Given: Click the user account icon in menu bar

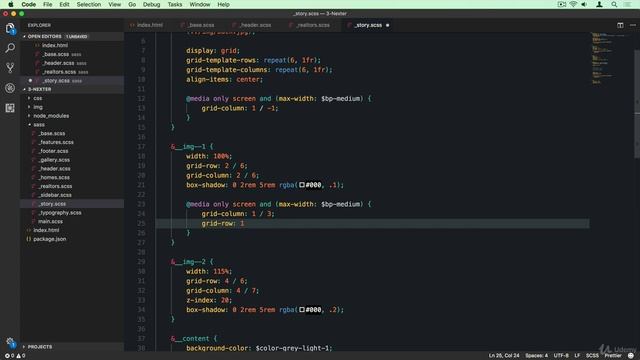Looking at the screenshot, I should click(x=599, y=4).
